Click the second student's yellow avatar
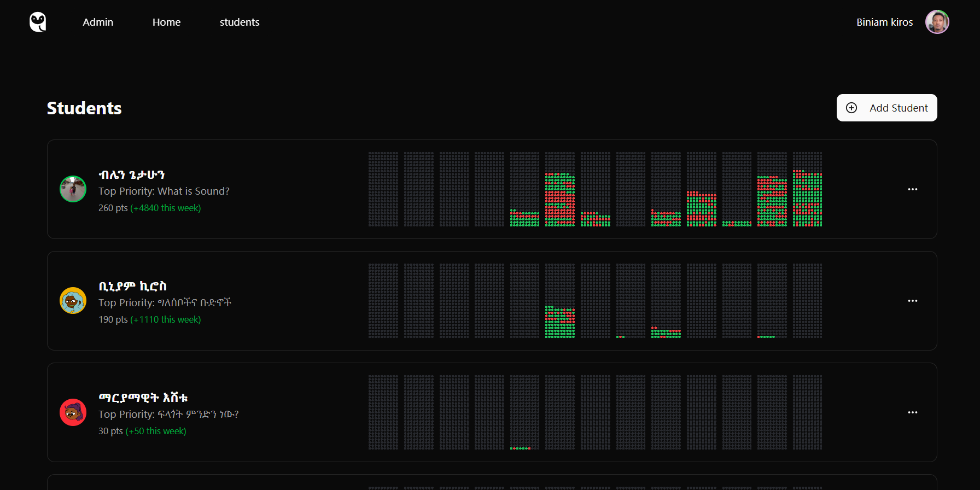Viewport: 980px width, 490px height. tap(73, 301)
